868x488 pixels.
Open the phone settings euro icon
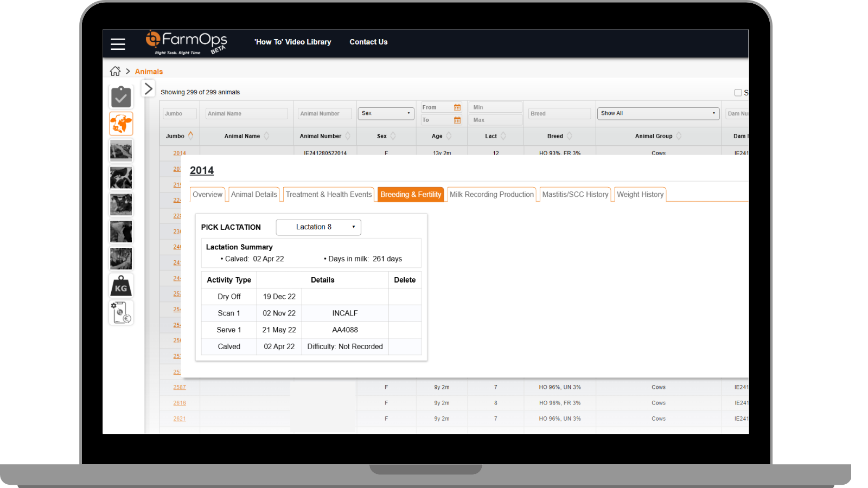121,313
